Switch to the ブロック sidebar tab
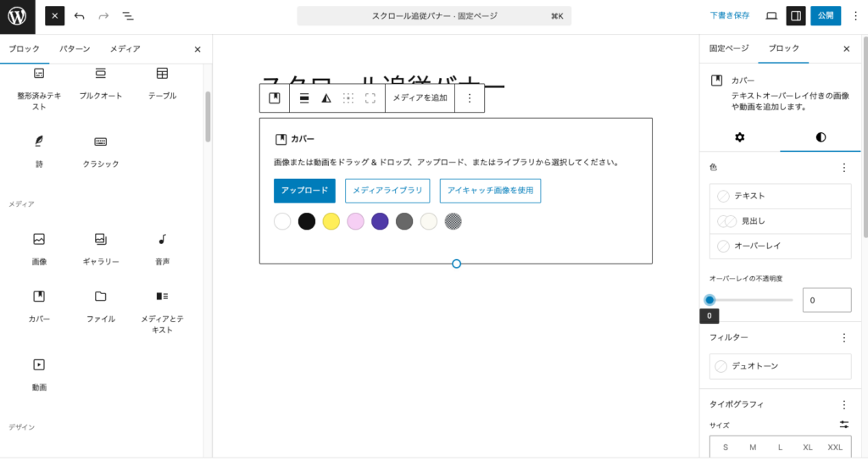Screen dimensions: 868x461 (783, 48)
